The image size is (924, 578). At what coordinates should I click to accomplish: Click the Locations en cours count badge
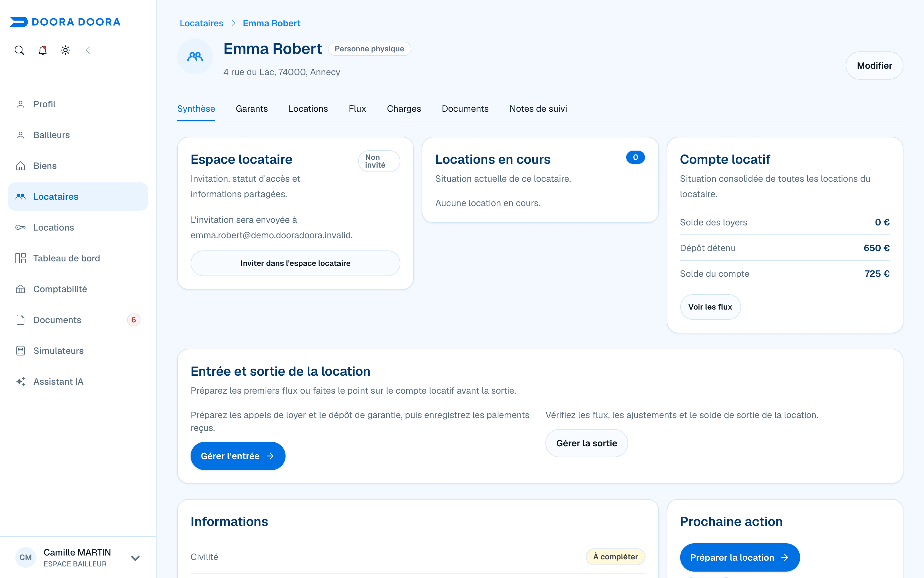click(x=635, y=157)
